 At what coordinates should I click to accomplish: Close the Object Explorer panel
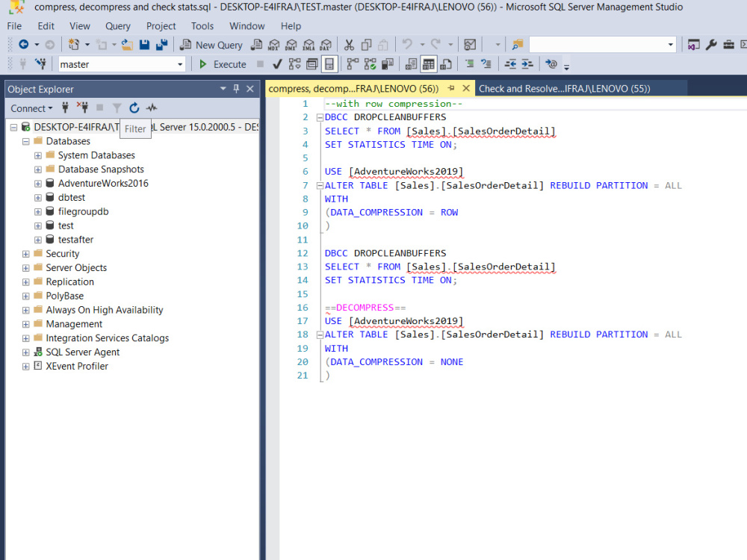click(250, 89)
